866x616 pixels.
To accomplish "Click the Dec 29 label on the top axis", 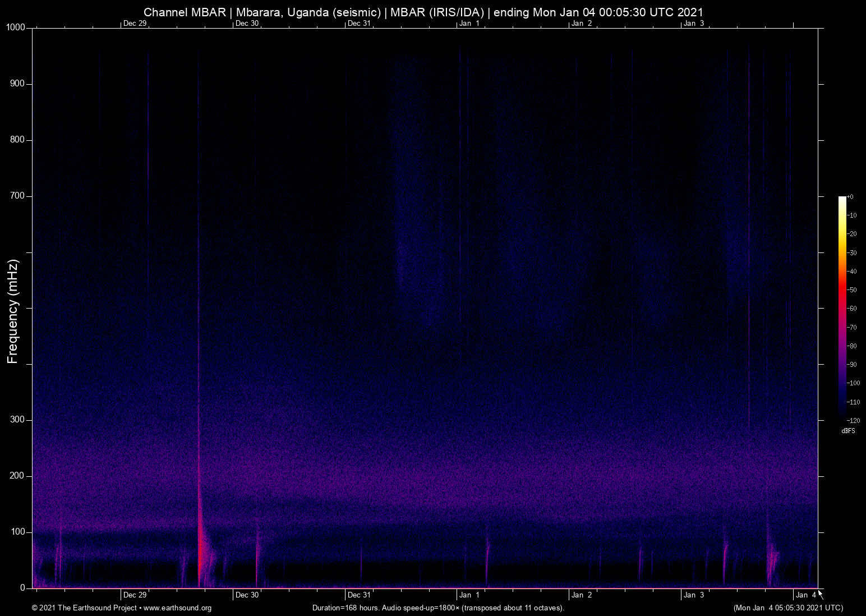I will (x=135, y=24).
